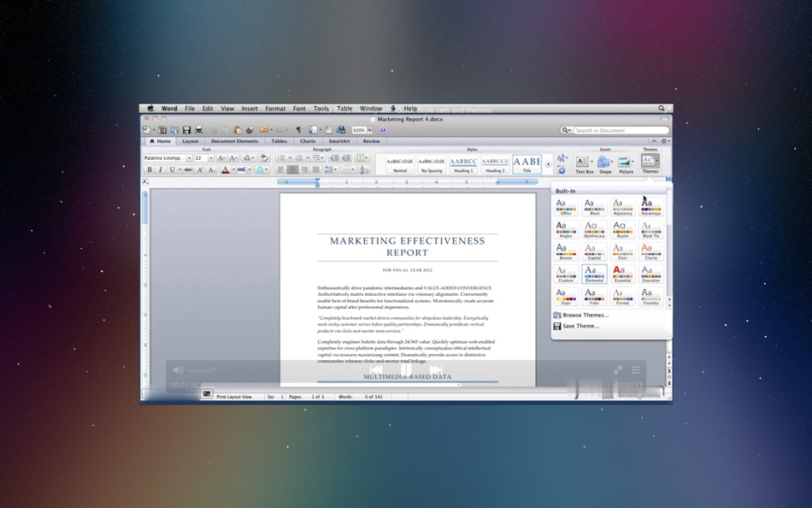Click the Save floppy disk toolbar icon

point(186,130)
